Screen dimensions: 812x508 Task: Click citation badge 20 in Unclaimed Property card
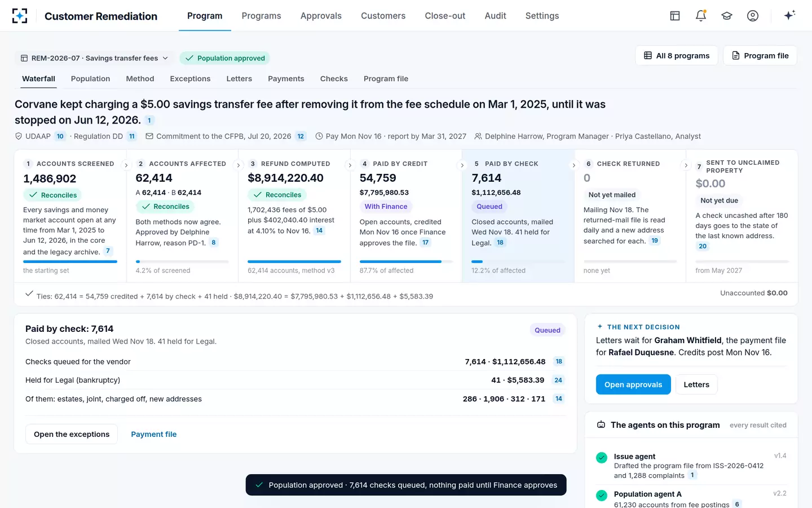(703, 246)
